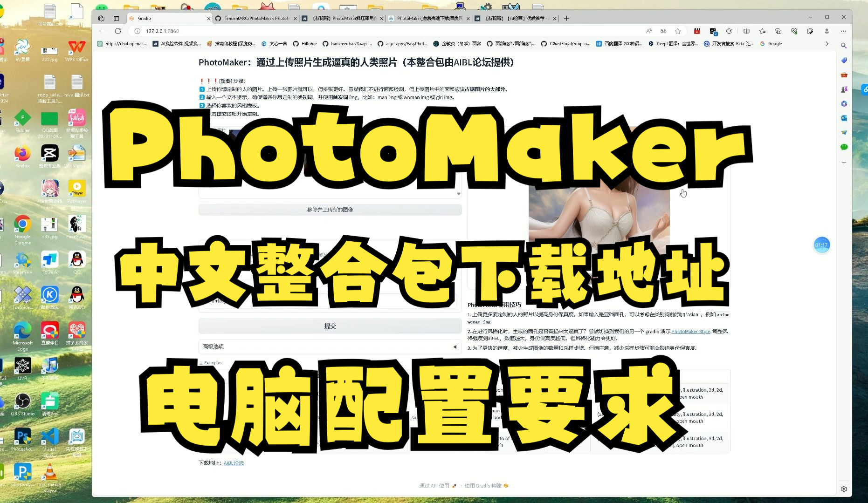The width and height of the screenshot is (868, 503).
Task: Click the read aloud icon in address bar
Action: click(649, 31)
